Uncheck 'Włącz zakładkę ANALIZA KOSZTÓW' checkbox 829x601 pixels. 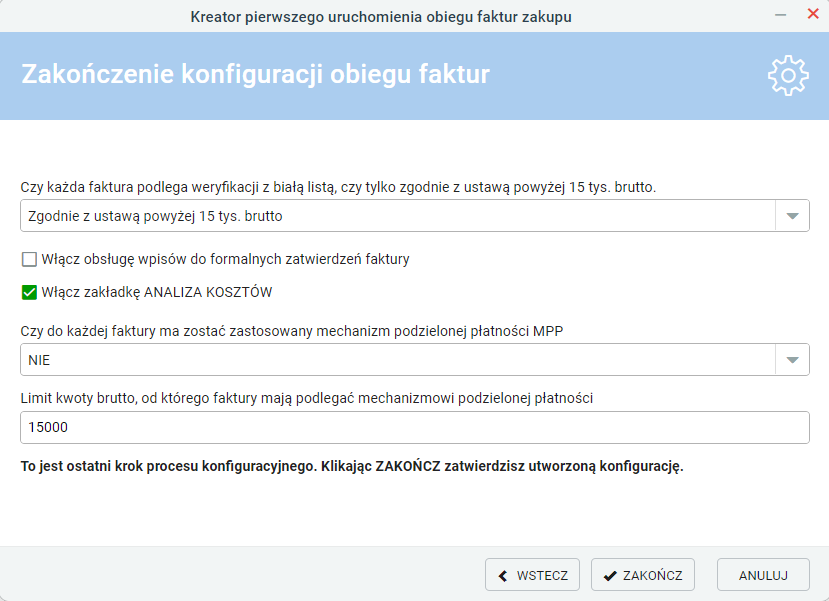(x=29, y=292)
